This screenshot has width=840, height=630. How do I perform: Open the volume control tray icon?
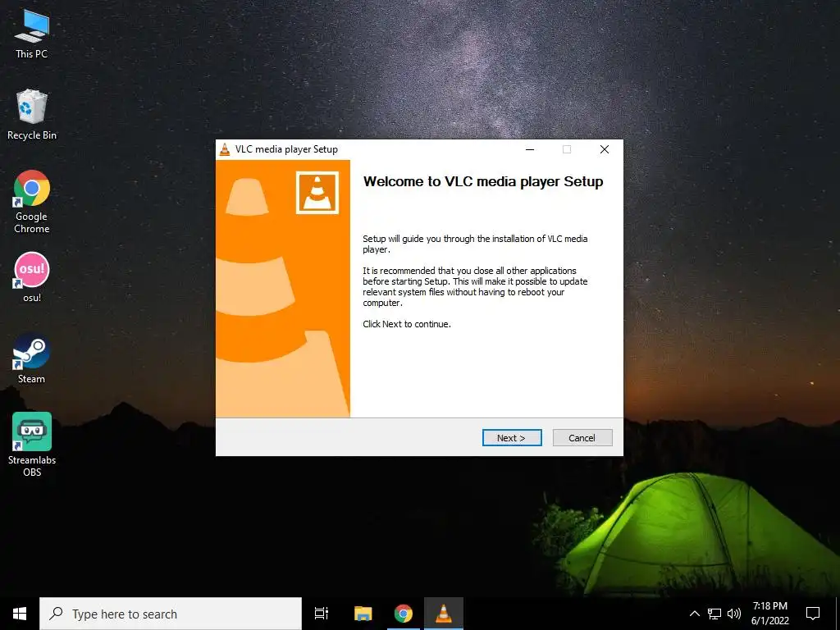pos(734,614)
